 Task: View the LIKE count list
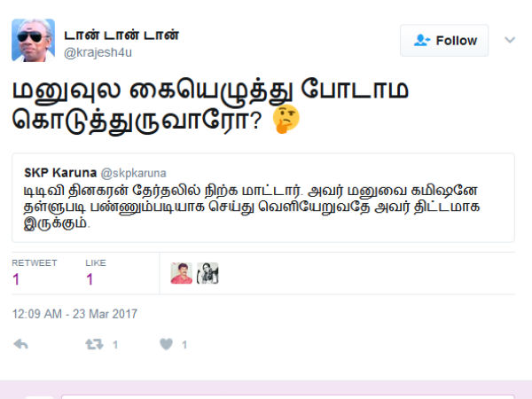[96, 273]
